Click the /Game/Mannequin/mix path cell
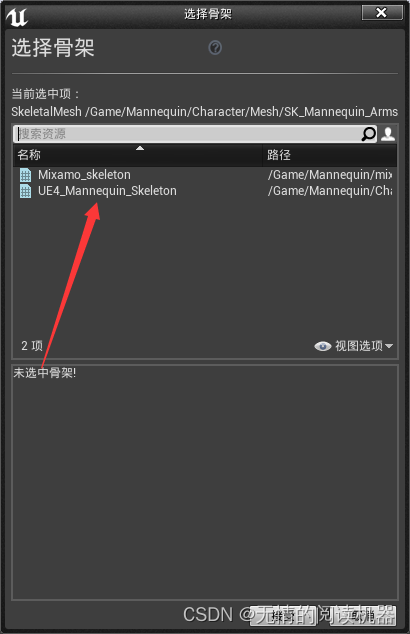The height and width of the screenshot is (634, 410). pyautogui.click(x=330, y=175)
